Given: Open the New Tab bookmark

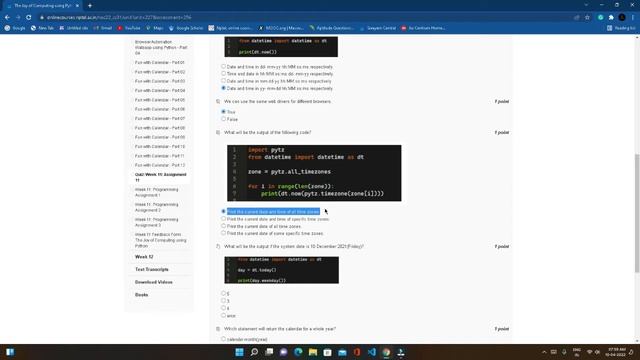Looking at the screenshot, I should [42, 28].
